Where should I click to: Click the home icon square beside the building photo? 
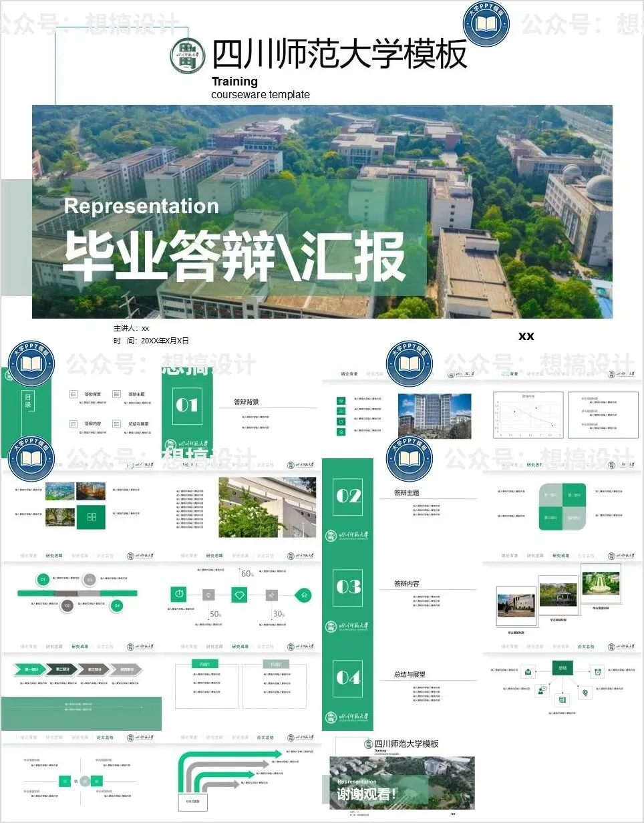(341, 432)
